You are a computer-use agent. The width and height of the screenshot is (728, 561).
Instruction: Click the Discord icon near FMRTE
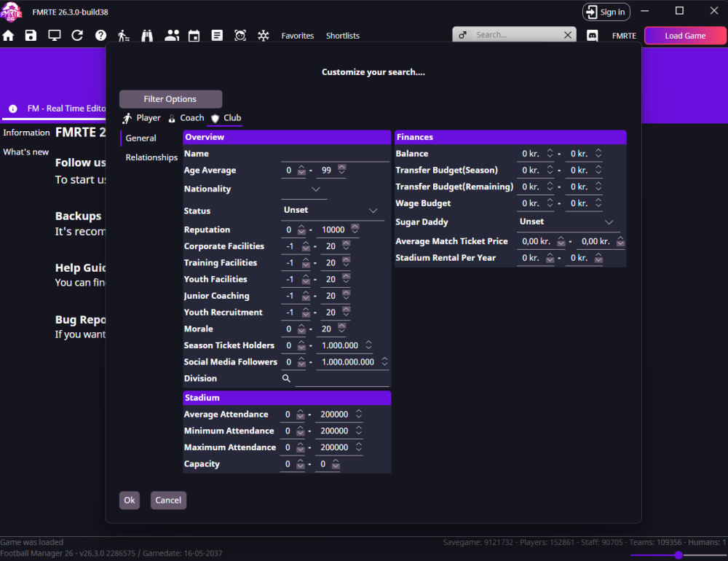tap(592, 36)
